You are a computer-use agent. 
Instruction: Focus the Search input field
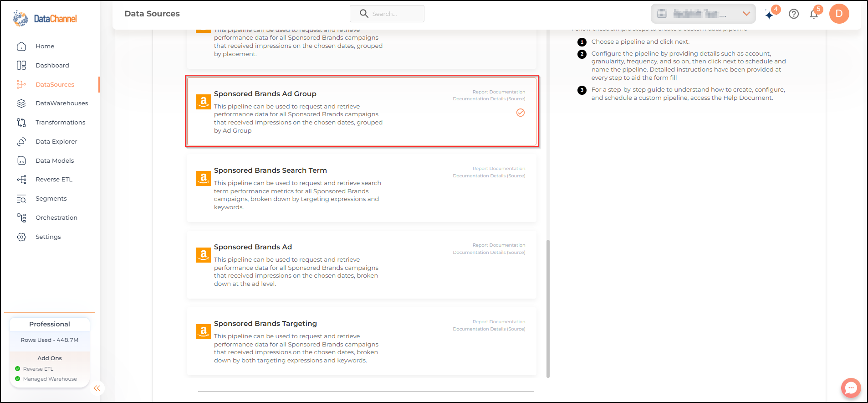click(x=387, y=14)
